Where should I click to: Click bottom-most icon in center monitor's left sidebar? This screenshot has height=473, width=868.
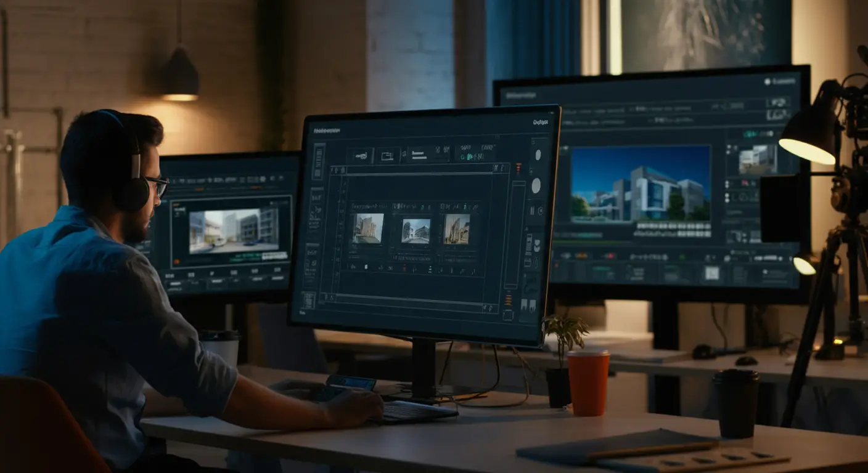click(309, 300)
